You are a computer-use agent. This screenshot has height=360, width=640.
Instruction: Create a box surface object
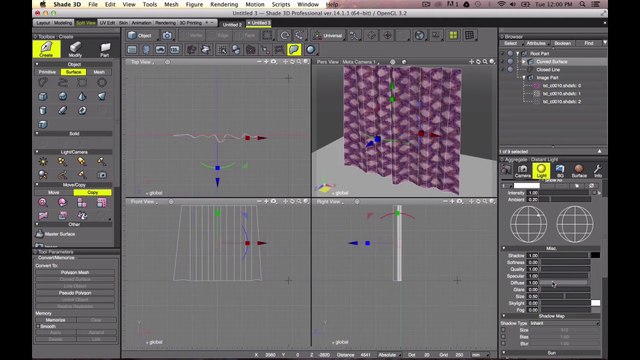coord(42,96)
